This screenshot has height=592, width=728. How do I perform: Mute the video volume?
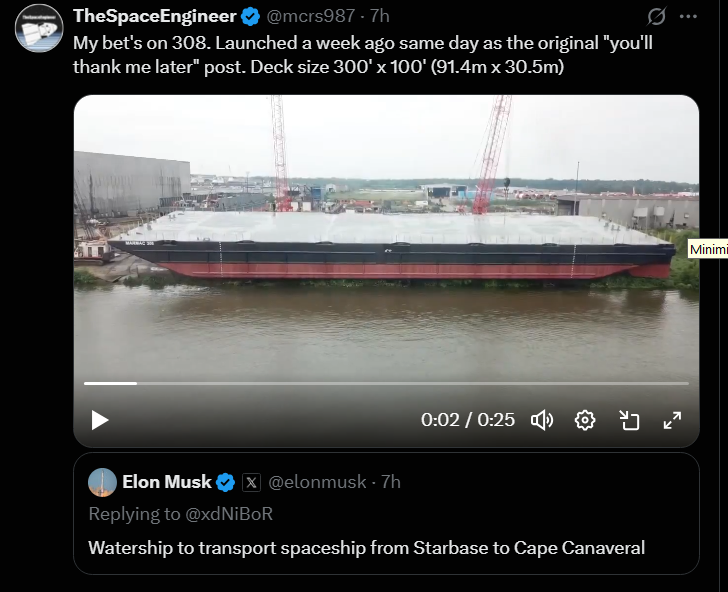pos(542,420)
